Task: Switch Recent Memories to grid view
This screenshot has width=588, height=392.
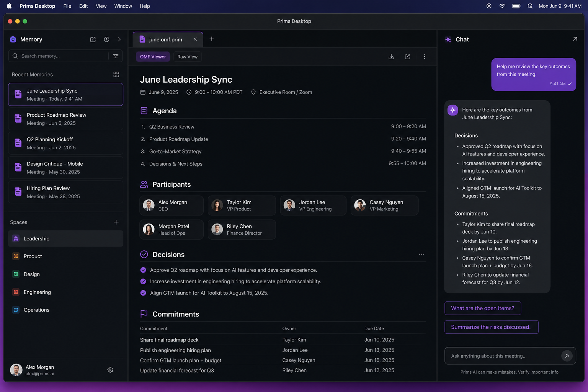Action: [x=116, y=75]
